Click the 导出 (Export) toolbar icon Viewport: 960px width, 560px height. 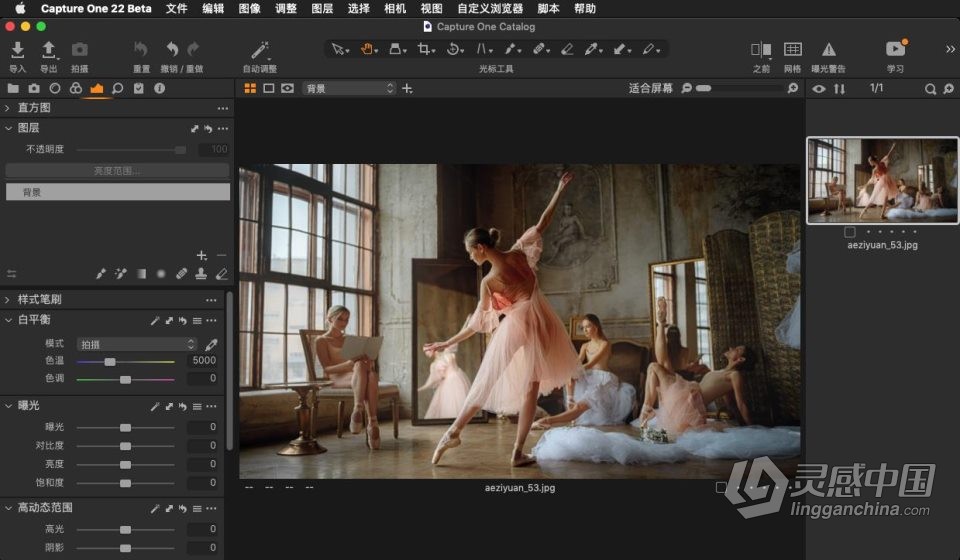click(48, 50)
